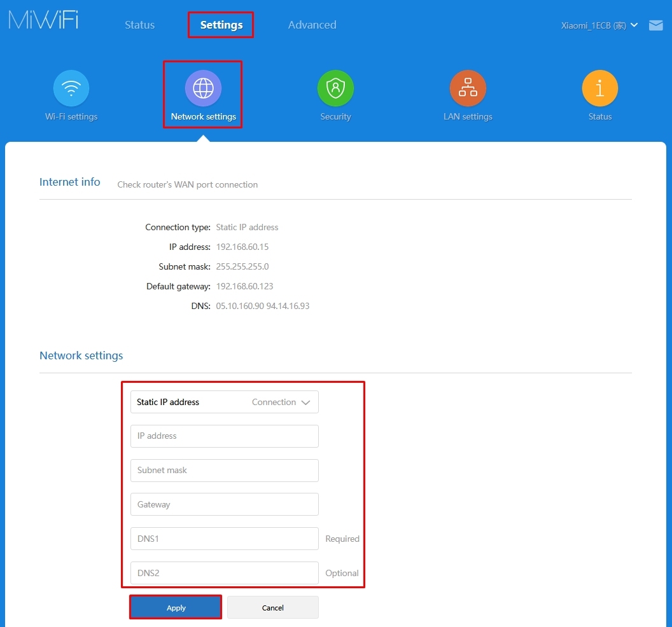Select the default gateway value 192.168.60.123
Viewport: 672px width, 627px height.
coord(244,286)
